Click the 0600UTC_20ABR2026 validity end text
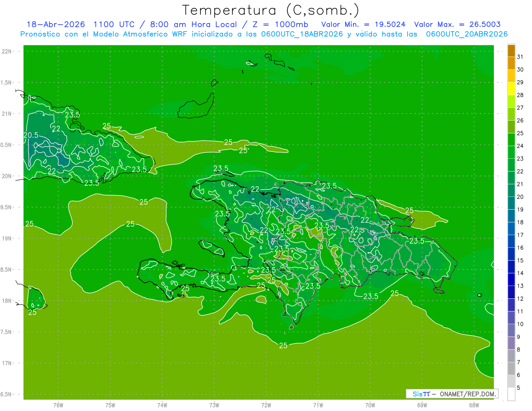532x411 pixels. pyautogui.click(x=466, y=34)
